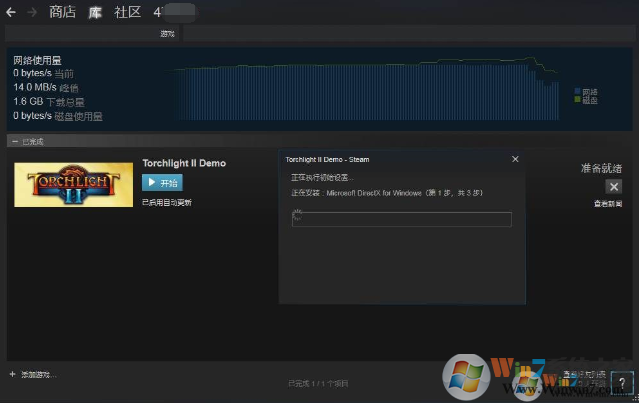Image resolution: width=640 pixels, height=403 pixels.
Task: Click the Torchlight II game thumbnail
Action: click(x=59, y=183)
